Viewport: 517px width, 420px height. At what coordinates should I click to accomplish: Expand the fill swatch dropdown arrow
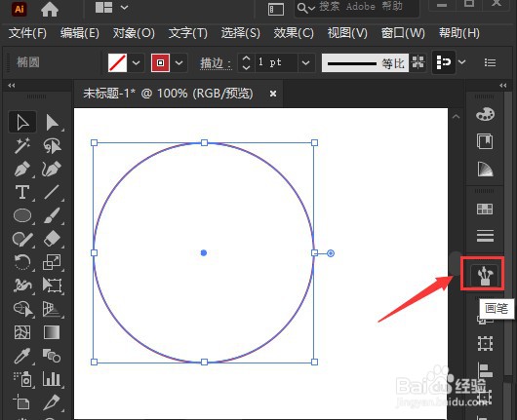click(x=136, y=62)
